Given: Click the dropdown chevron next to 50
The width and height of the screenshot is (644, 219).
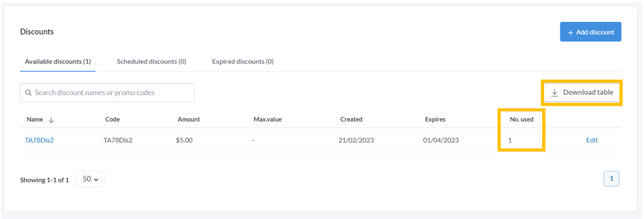Looking at the screenshot, I should (96, 180).
